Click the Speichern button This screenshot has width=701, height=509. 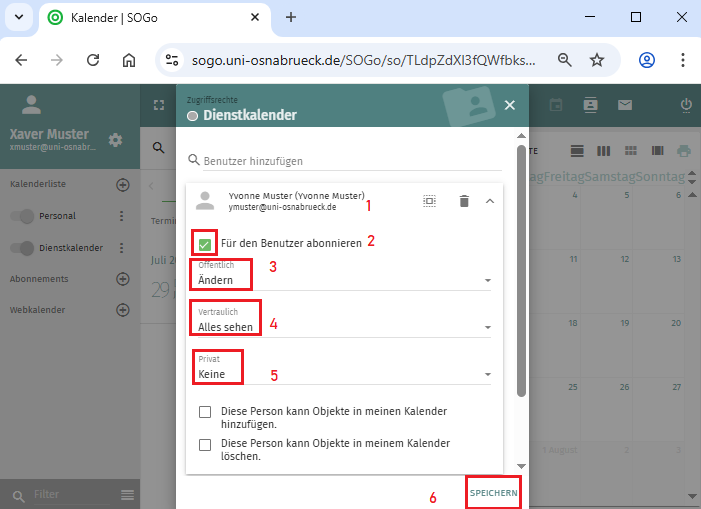pyautogui.click(x=493, y=494)
